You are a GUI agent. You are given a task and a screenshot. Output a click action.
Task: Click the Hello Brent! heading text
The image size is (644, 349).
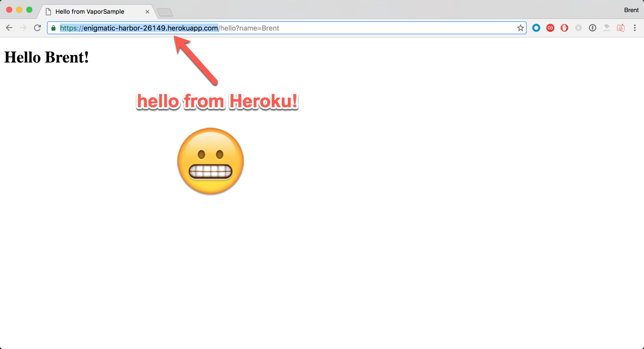(x=46, y=57)
